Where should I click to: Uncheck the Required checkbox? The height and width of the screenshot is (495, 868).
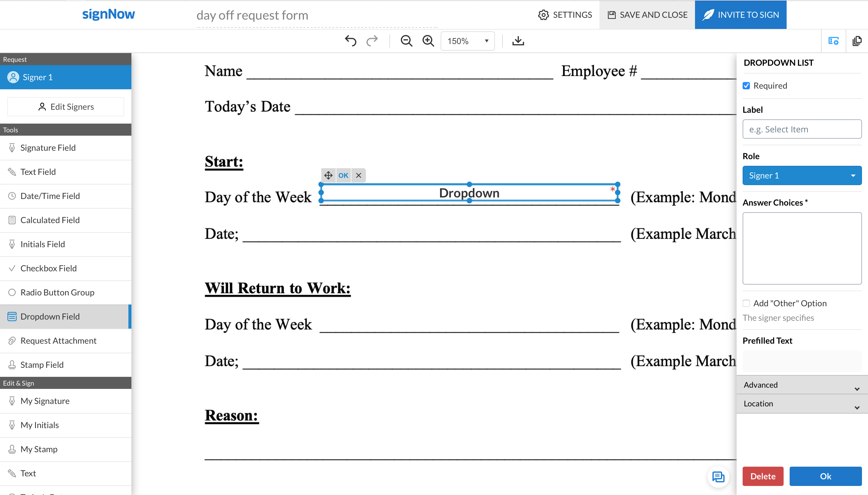click(x=746, y=86)
